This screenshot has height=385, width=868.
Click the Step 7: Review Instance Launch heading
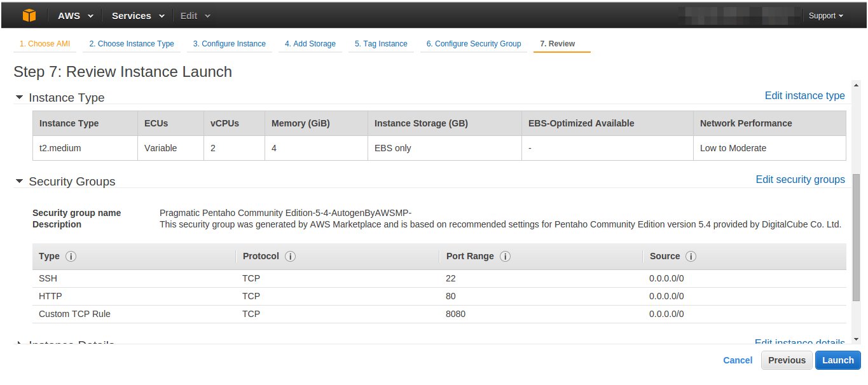pyautogui.click(x=123, y=72)
